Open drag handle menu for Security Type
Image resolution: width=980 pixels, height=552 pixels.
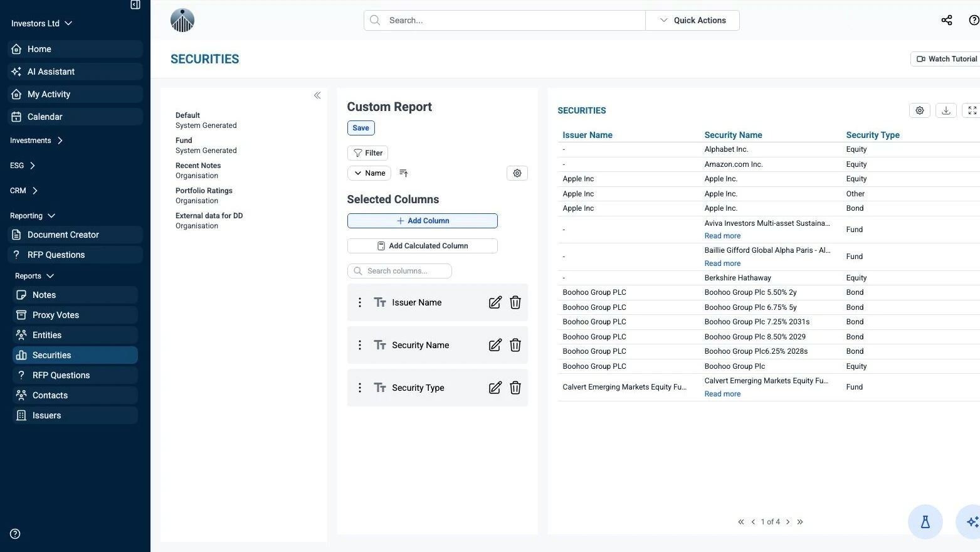click(359, 388)
